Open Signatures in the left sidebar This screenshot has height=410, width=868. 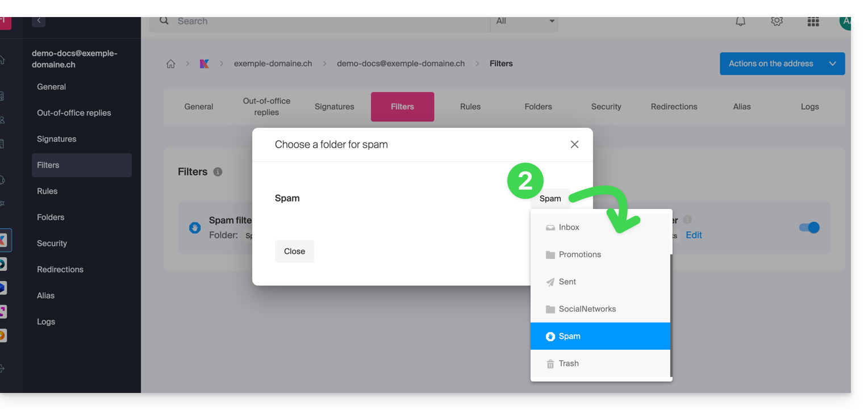tap(82, 139)
